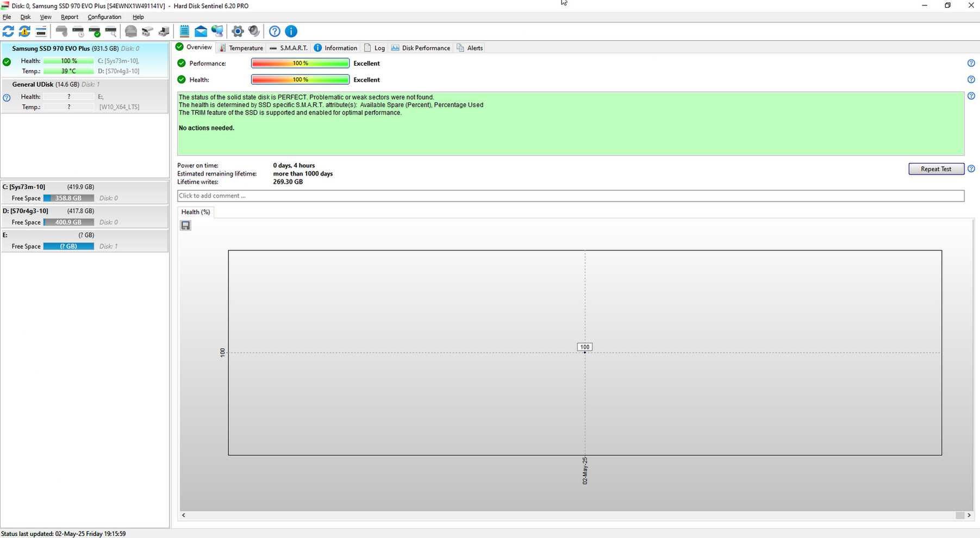Click the horizontal bars disk list toolbar icon
Viewport: 980px width, 538px height.
41,32
